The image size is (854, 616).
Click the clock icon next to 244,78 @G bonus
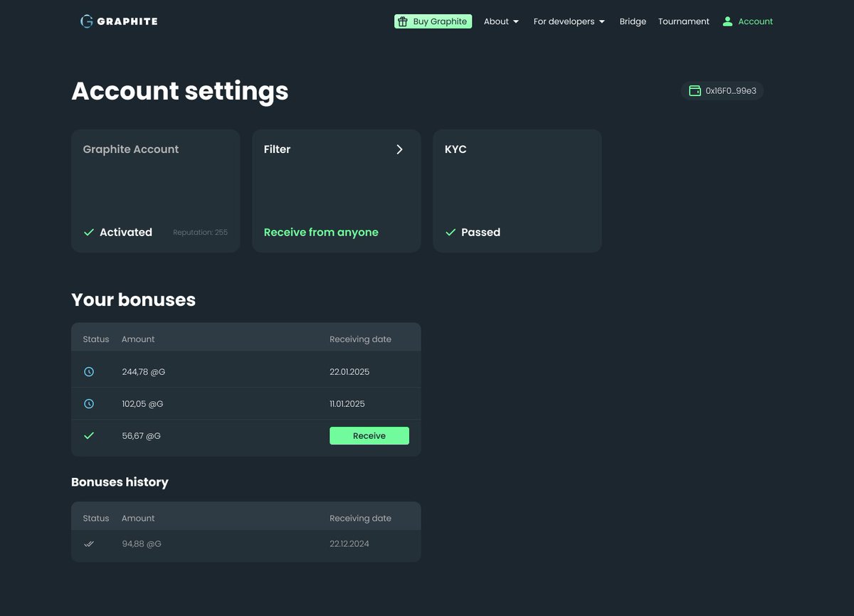coord(88,371)
